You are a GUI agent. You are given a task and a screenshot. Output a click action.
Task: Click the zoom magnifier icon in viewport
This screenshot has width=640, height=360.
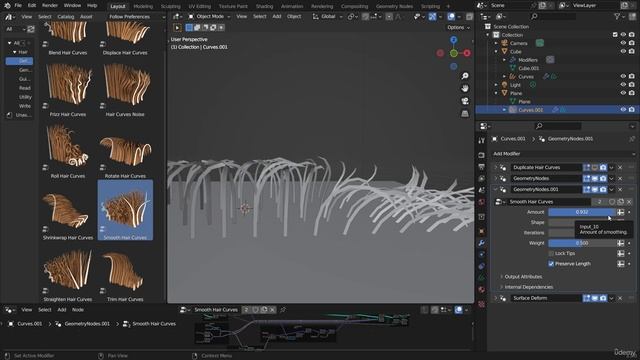[x=465, y=76]
